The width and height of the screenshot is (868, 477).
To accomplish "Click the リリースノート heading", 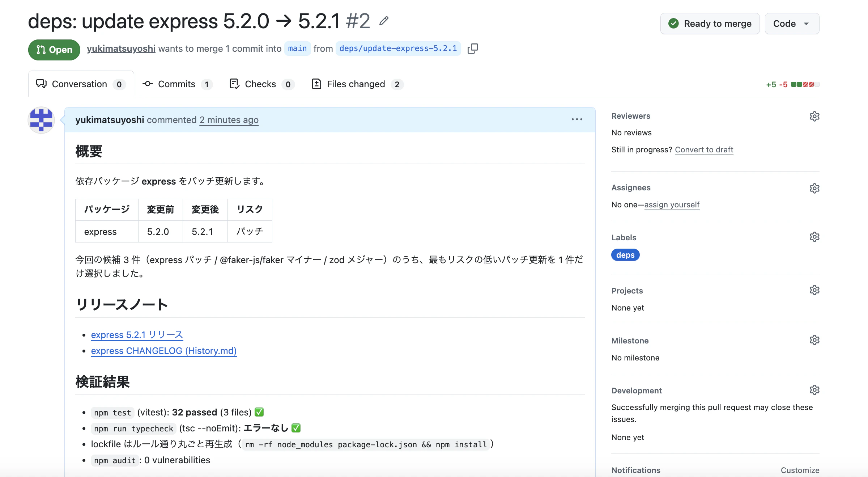I will (122, 304).
